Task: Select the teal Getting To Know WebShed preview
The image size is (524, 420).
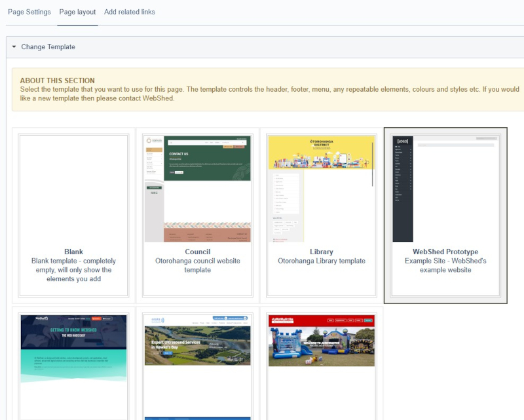Action: pyautogui.click(x=73, y=354)
